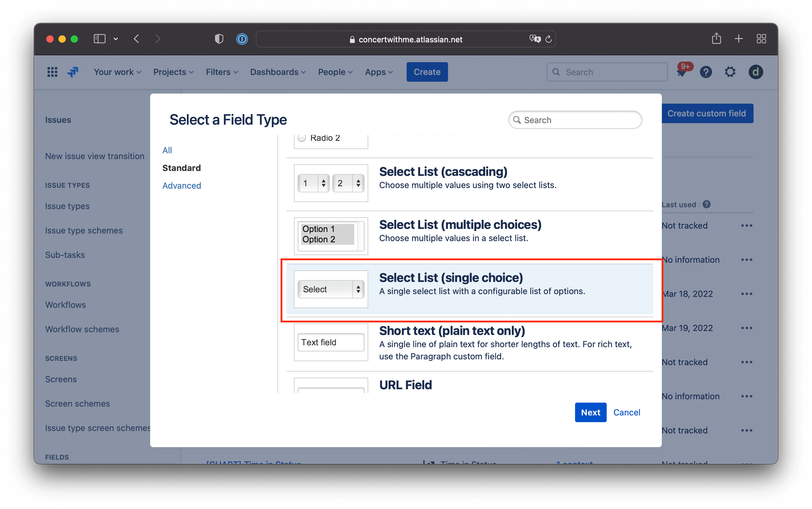Viewport: 812px width, 509px height.
Task: Click the Cancel link
Action: click(x=626, y=412)
